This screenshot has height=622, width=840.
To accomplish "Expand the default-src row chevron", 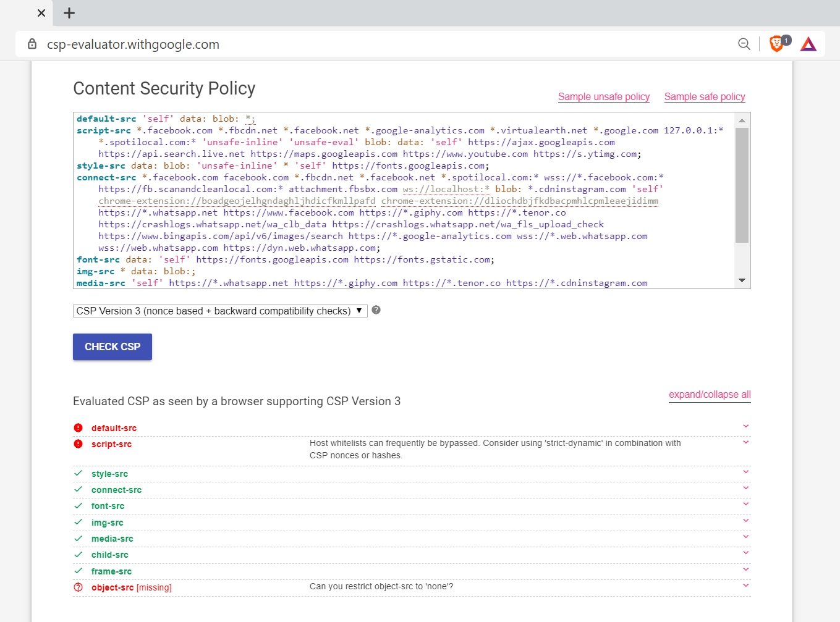I will point(746,426).
